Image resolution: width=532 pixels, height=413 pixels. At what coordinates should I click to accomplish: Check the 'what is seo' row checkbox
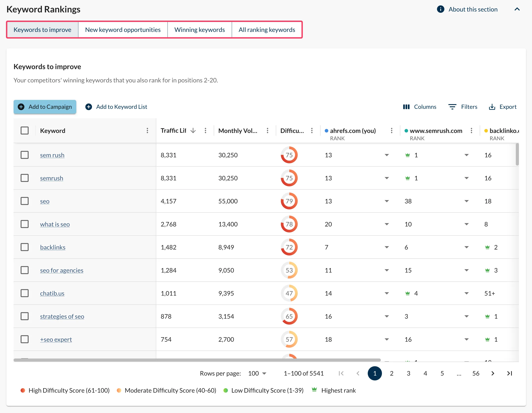click(x=25, y=224)
